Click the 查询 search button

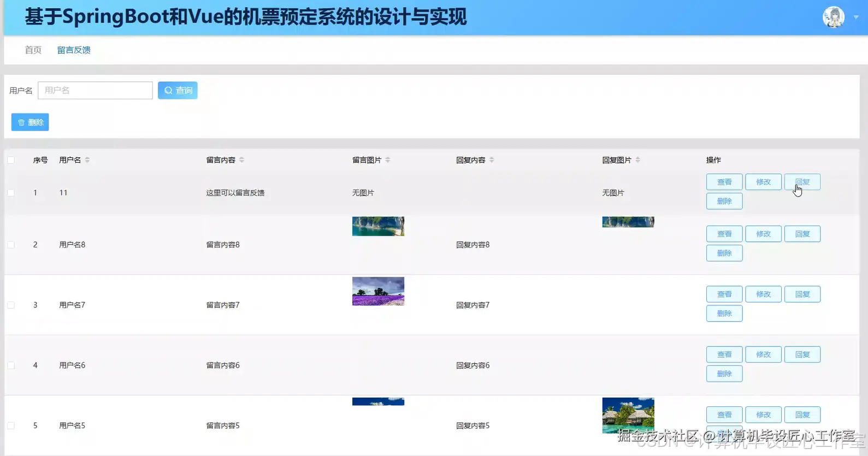pyautogui.click(x=178, y=90)
